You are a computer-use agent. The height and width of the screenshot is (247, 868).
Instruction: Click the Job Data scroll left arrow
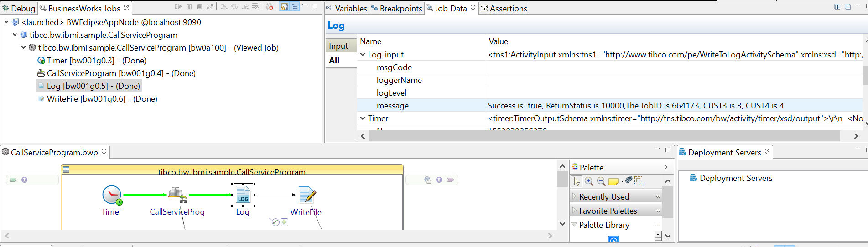(x=363, y=136)
